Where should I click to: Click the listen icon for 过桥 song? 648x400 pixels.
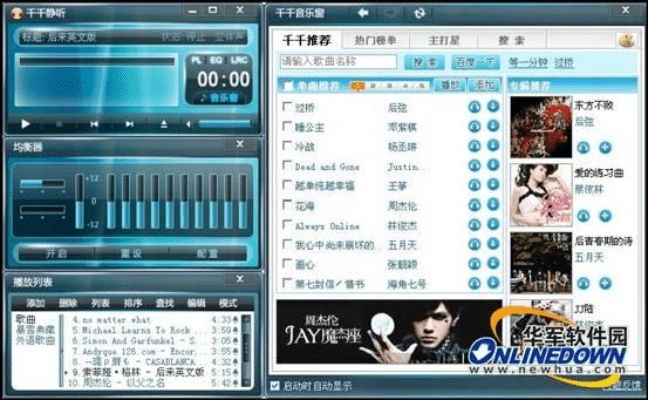(x=475, y=107)
